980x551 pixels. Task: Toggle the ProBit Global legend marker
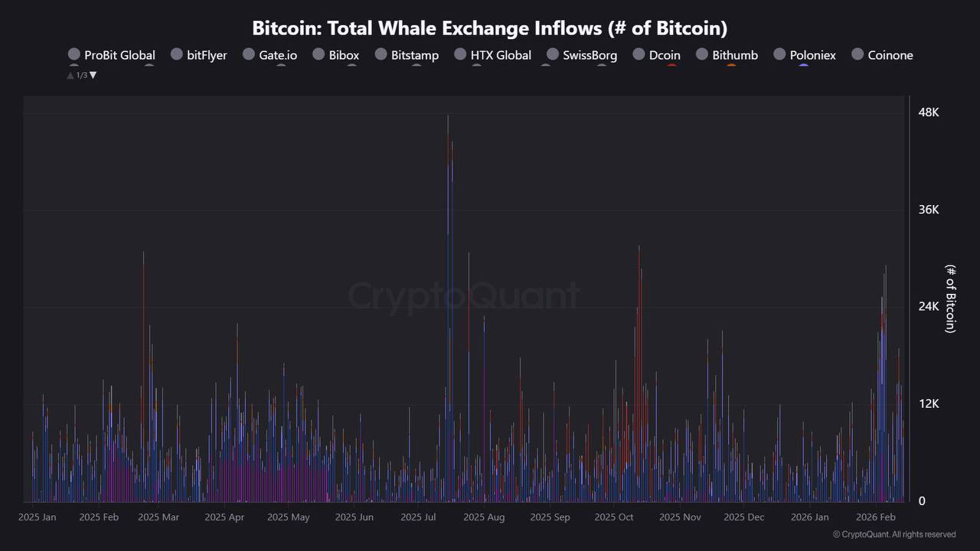coord(74,54)
